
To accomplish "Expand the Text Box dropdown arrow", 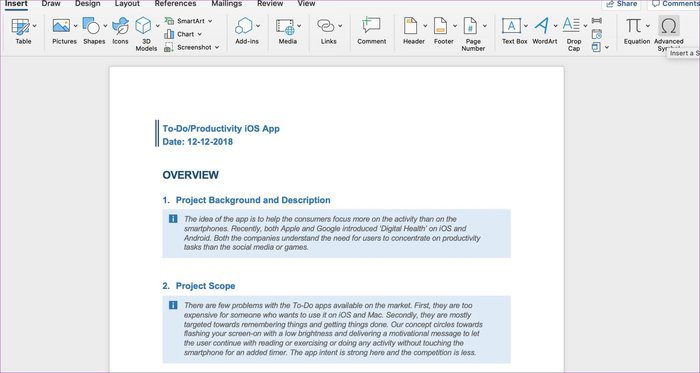I will pyautogui.click(x=525, y=26).
